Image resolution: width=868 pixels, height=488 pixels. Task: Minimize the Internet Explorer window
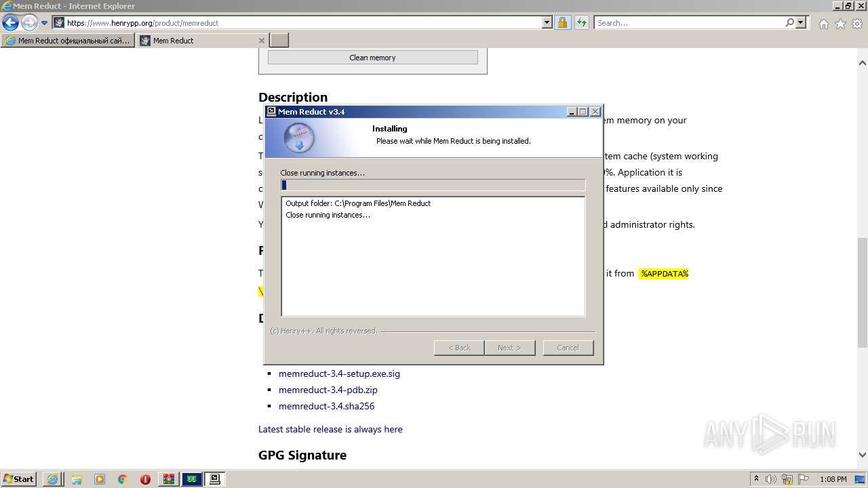[836, 5]
